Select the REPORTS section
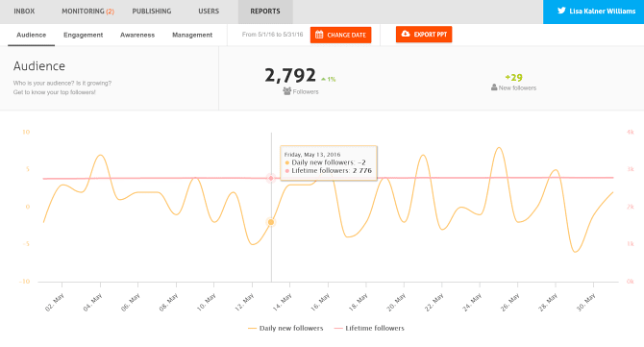 [x=265, y=12]
